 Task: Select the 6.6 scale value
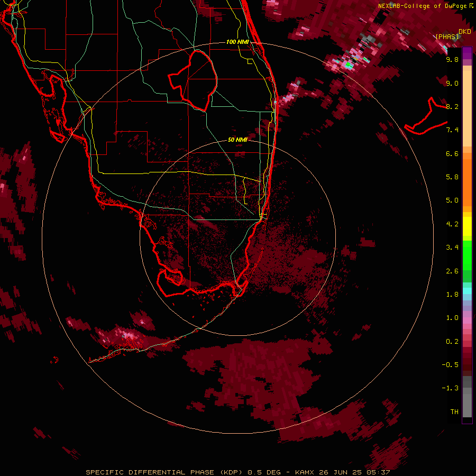point(452,153)
